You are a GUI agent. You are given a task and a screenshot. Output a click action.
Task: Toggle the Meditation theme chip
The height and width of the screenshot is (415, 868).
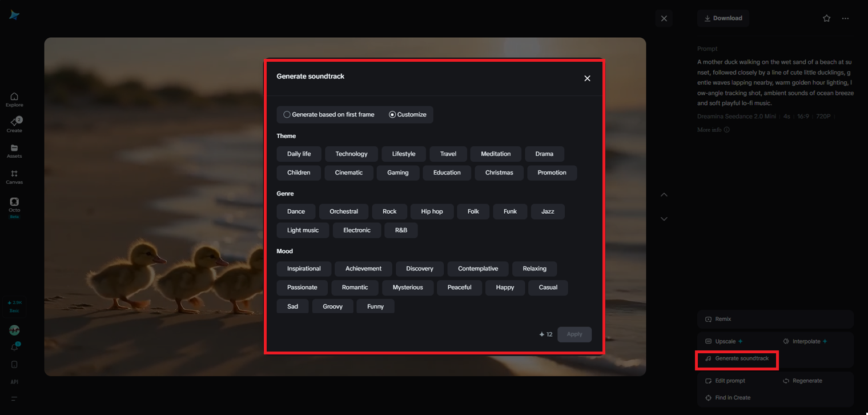tap(496, 154)
